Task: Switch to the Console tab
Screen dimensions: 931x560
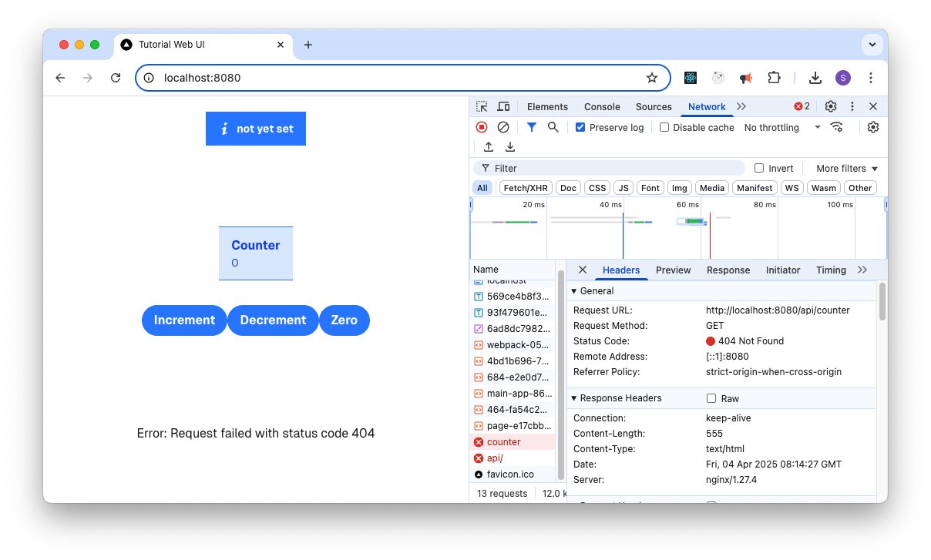Action: 602,106
